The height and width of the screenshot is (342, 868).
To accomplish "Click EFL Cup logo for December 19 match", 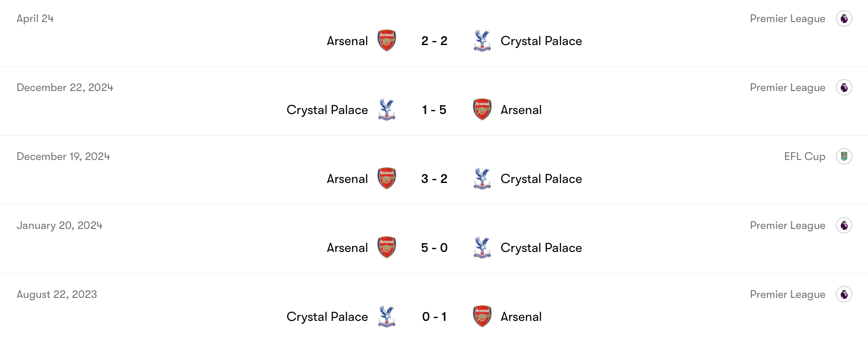I will (x=844, y=156).
